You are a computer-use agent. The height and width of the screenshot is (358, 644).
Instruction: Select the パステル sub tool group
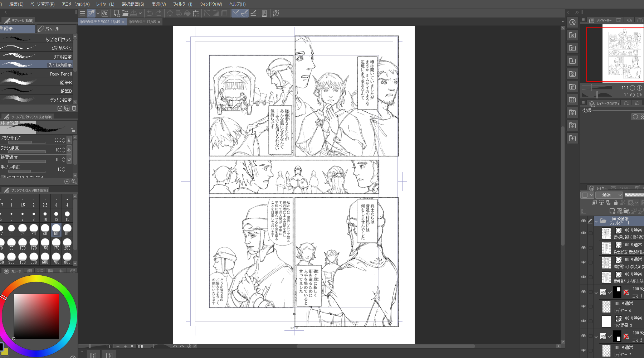pos(57,29)
